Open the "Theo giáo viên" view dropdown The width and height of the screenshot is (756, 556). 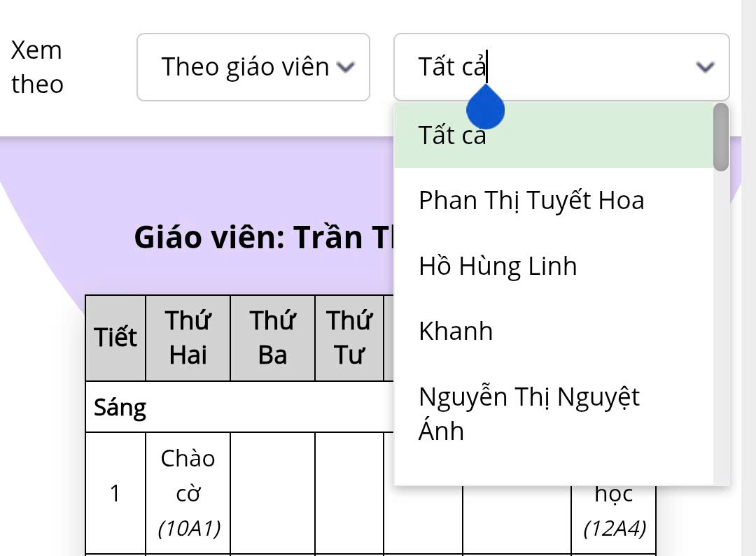click(x=245, y=67)
